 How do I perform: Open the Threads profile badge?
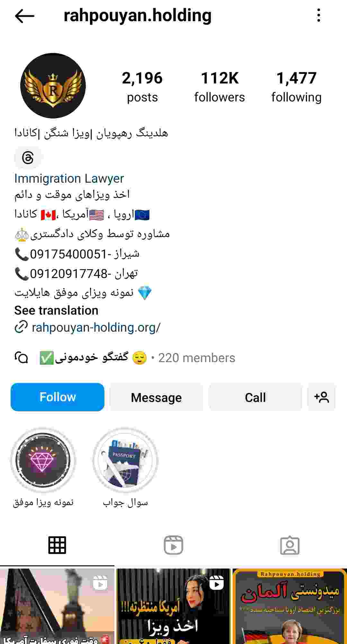(28, 158)
